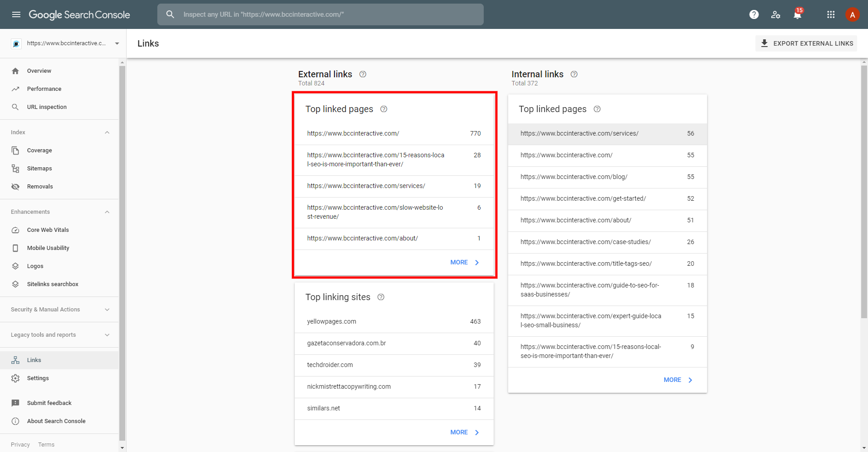Open internal expert-guide-local-seo-small-business row
The width and height of the screenshot is (868, 452).
tap(608, 321)
